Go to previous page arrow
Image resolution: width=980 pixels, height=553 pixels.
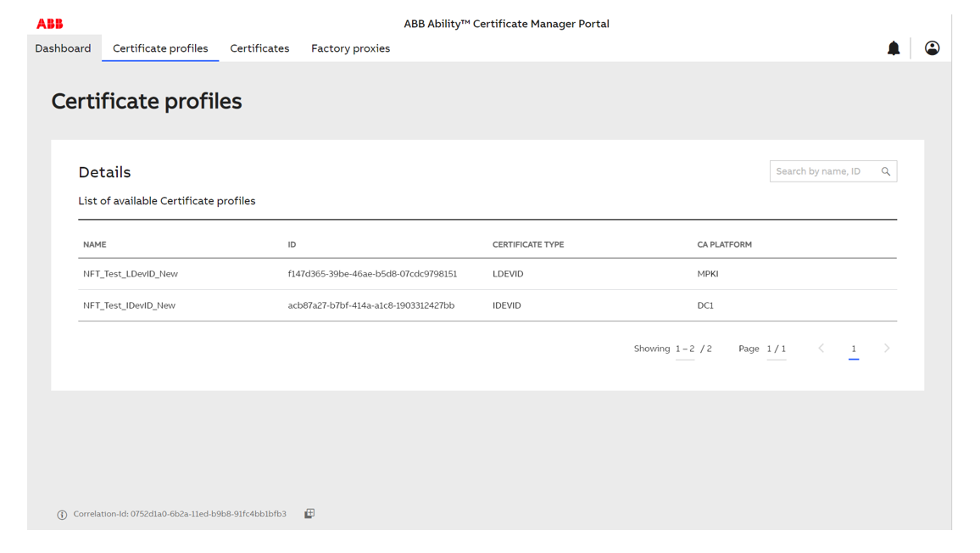pos(821,349)
